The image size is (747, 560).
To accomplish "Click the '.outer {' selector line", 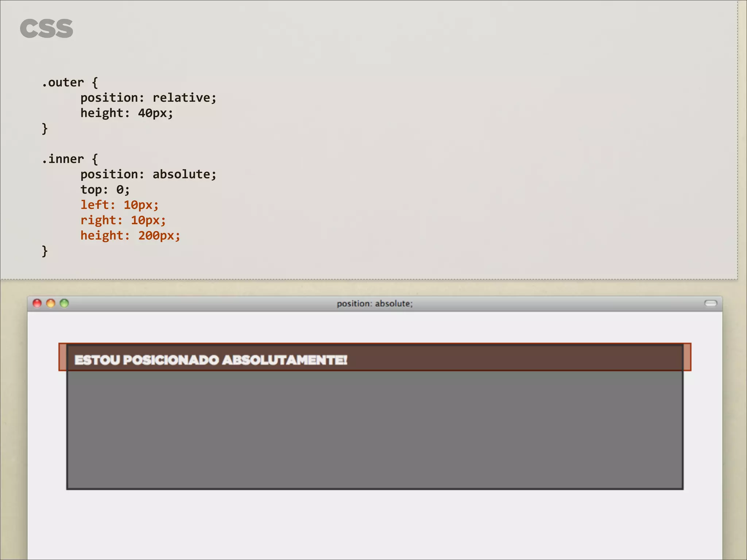I will coord(70,83).
